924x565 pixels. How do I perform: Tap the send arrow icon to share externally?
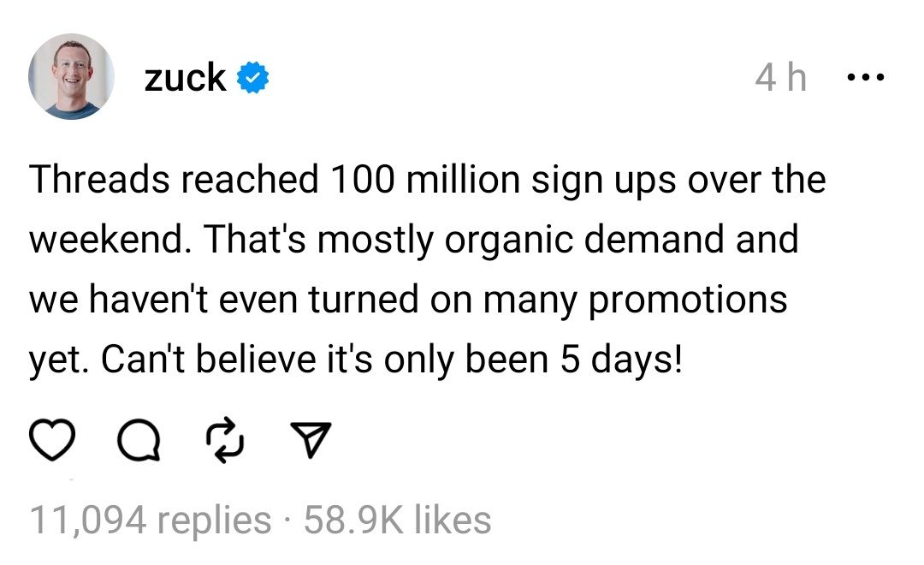pyautogui.click(x=311, y=439)
